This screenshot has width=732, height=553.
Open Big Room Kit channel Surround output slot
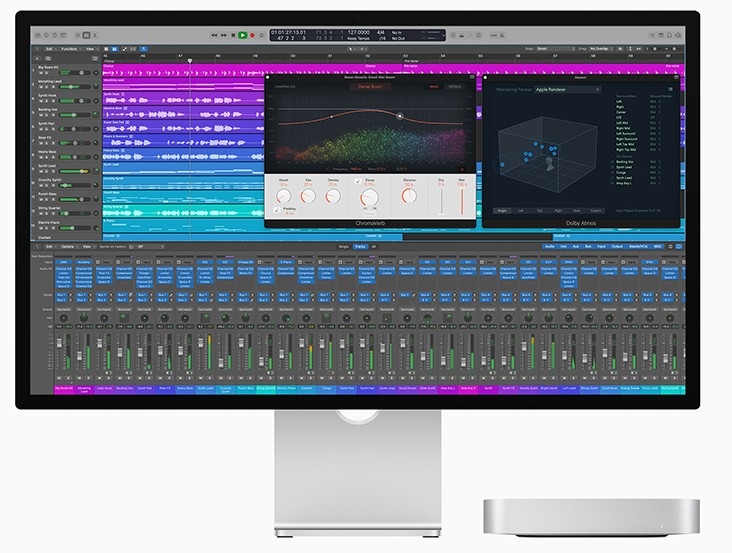click(x=63, y=309)
